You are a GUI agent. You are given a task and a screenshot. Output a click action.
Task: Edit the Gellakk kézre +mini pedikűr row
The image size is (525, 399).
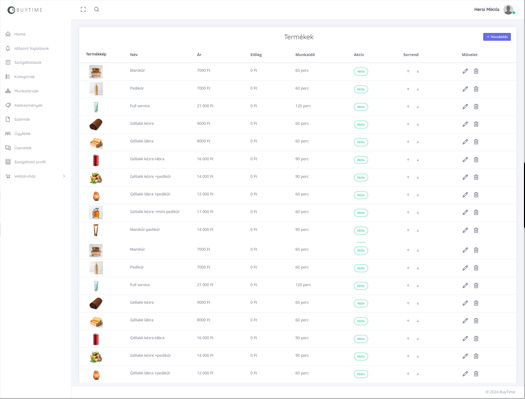pyautogui.click(x=465, y=212)
